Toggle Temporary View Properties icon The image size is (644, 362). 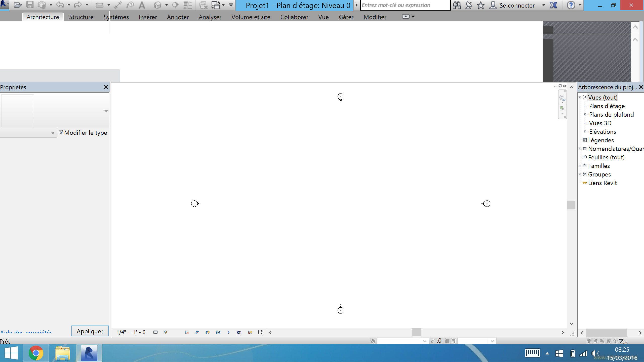tap(239, 332)
